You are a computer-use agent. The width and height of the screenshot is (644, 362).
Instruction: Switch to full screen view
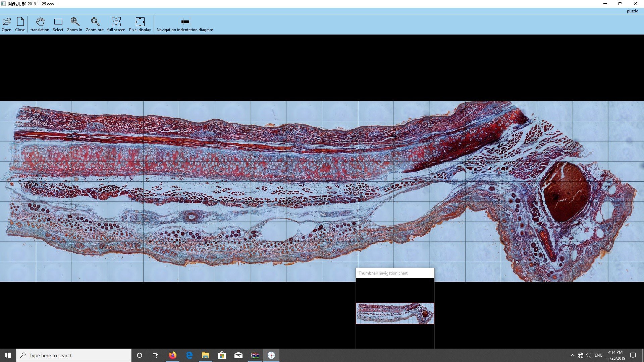pos(116,25)
